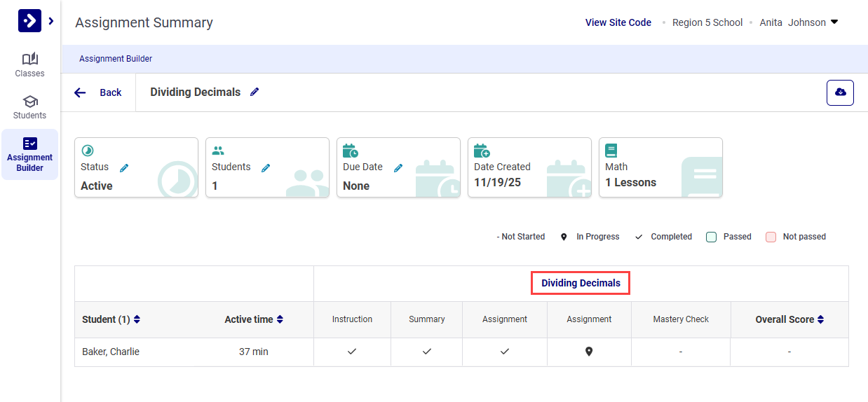Click the app logo in top-left corner
Viewport: 868px width, 402px height.
pos(29,21)
